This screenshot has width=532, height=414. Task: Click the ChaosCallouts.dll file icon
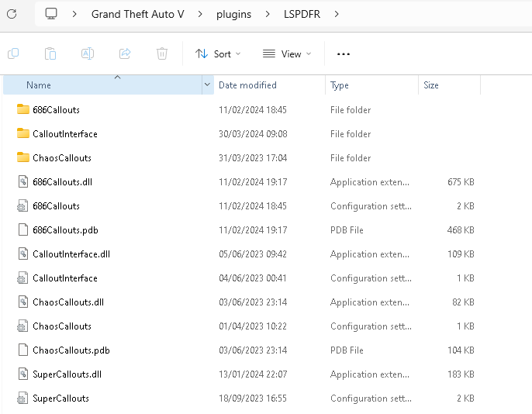(x=22, y=302)
